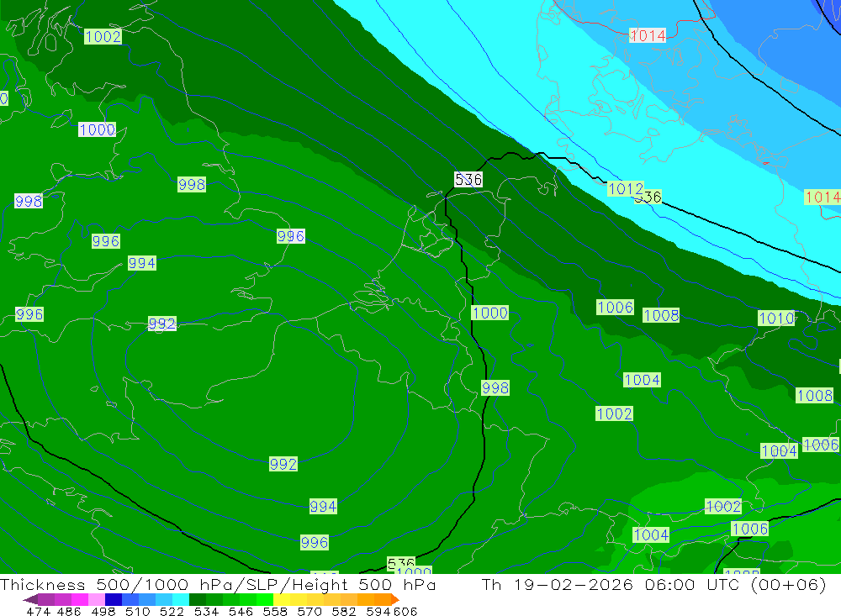
Task: Click the 1010 isobar label
Action: coord(775,318)
